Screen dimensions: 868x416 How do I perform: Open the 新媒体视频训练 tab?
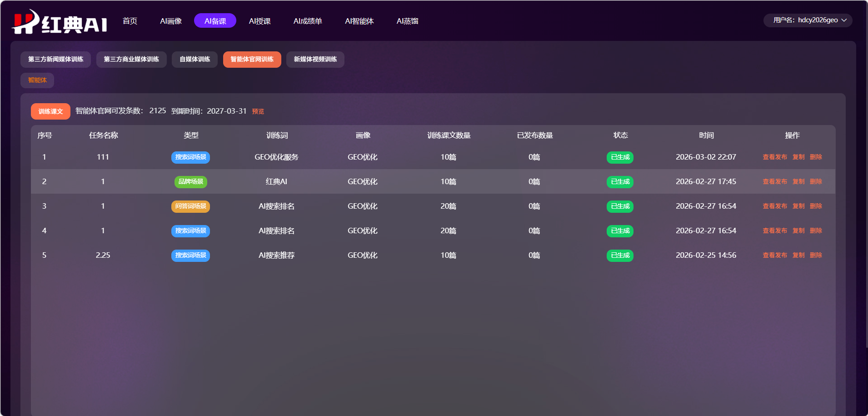pyautogui.click(x=315, y=60)
